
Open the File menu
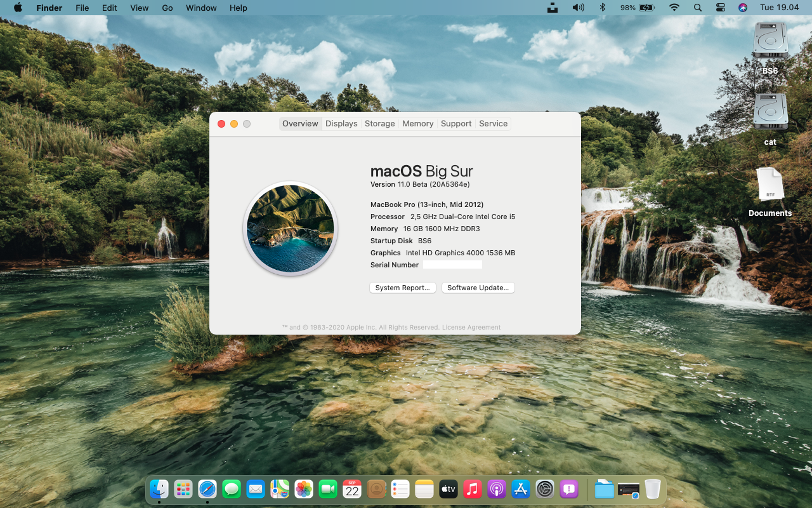(x=82, y=8)
